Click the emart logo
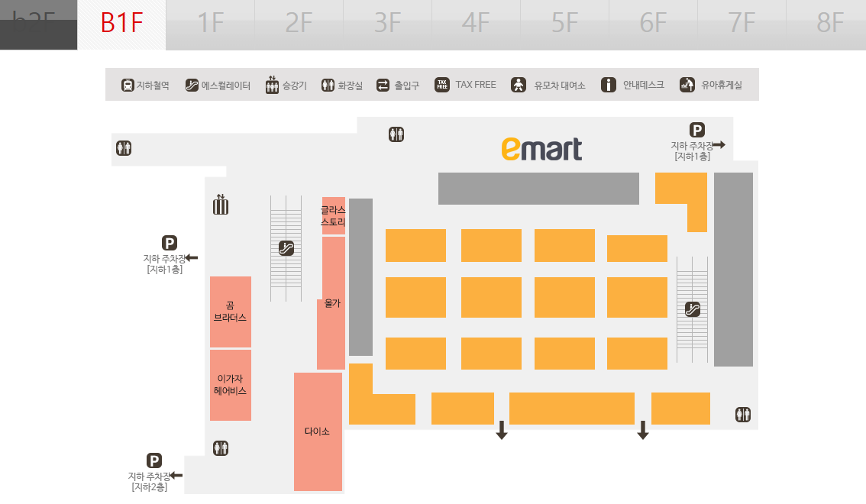The width and height of the screenshot is (866, 504). tap(541, 149)
